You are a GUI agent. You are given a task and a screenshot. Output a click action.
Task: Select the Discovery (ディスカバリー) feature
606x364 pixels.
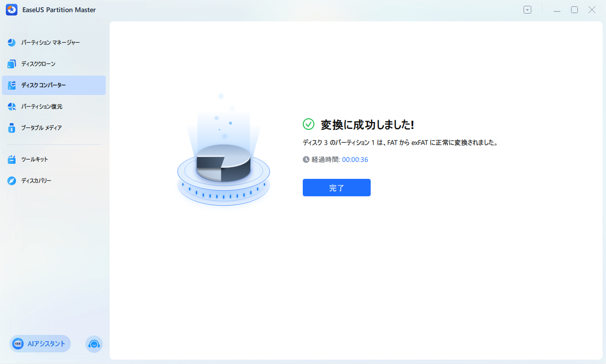click(36, 180)
